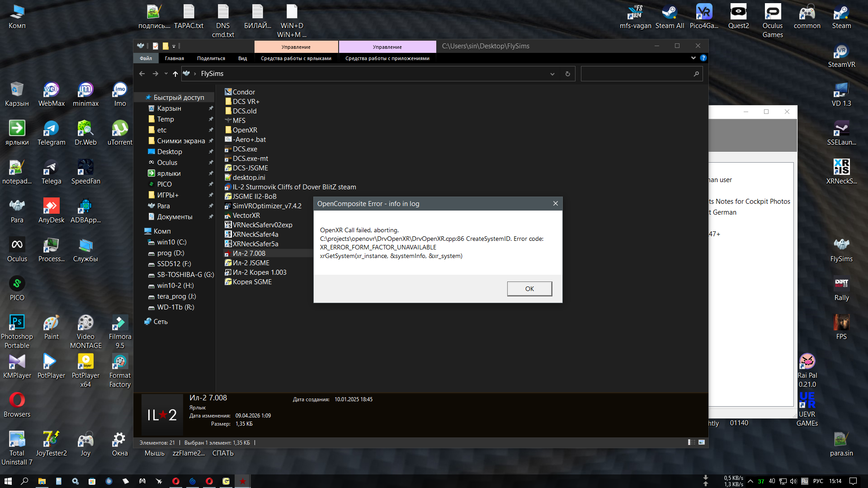The image size is (868, 488).
Task: Select XRNeckSafer5a file
Action: pyautogui.click(x=251, y=244)
